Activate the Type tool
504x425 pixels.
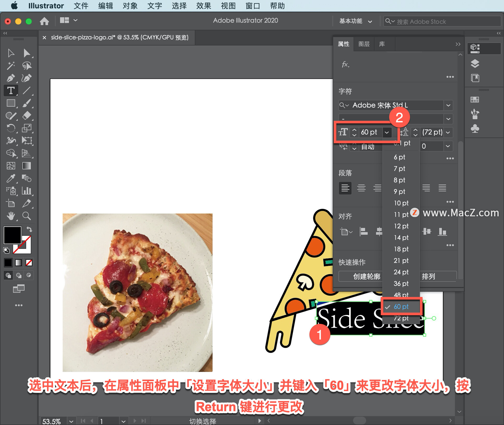click(x=11, y=91)
